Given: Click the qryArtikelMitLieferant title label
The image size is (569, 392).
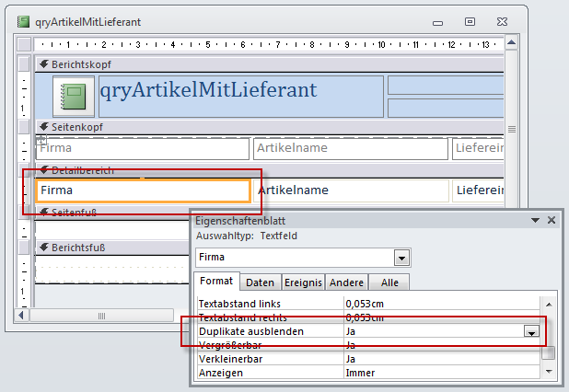Looking at the screenshot, I should tap(208, 90).
